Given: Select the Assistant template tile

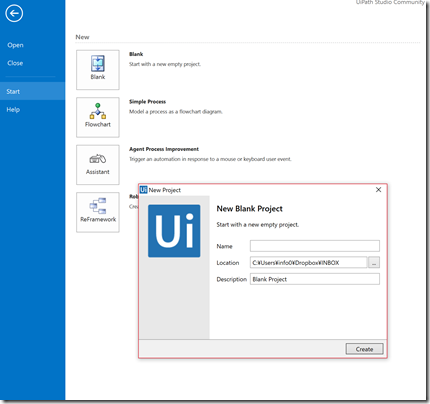Looking at the screenshot, I should 98,165.
